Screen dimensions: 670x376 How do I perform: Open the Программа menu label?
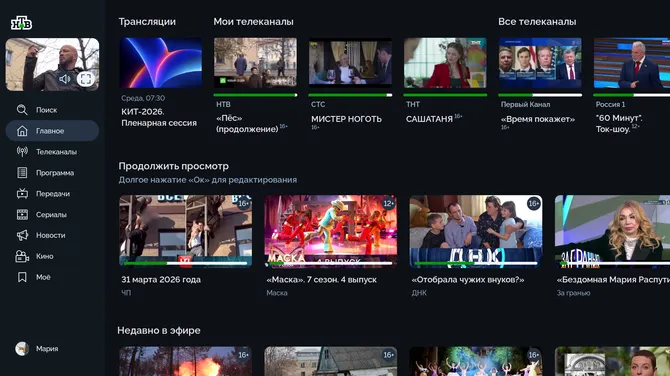click(55, 173)
